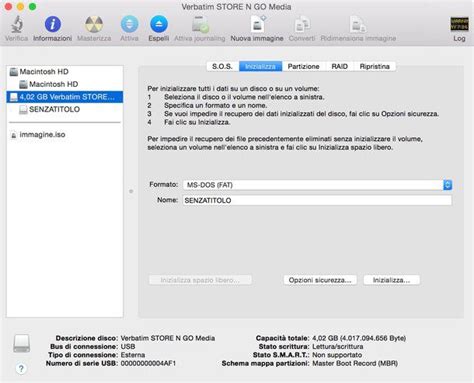Screen dimensions: 474x383
Task: Click the Attiva journaling toolbar icon
Action: click(200, 24)
